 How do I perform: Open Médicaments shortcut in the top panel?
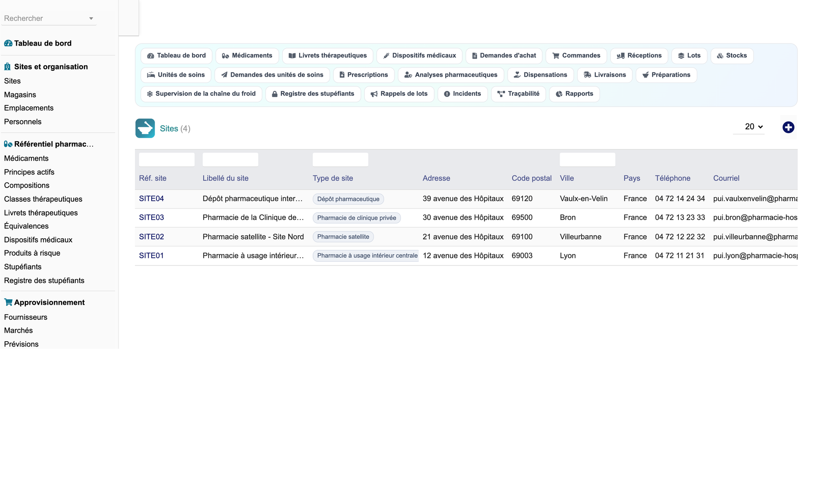click(x=247, y=56)
